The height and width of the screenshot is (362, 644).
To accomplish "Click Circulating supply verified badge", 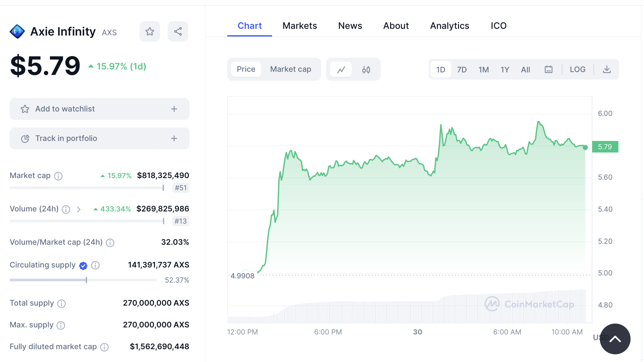I will (x=83, y=266).
